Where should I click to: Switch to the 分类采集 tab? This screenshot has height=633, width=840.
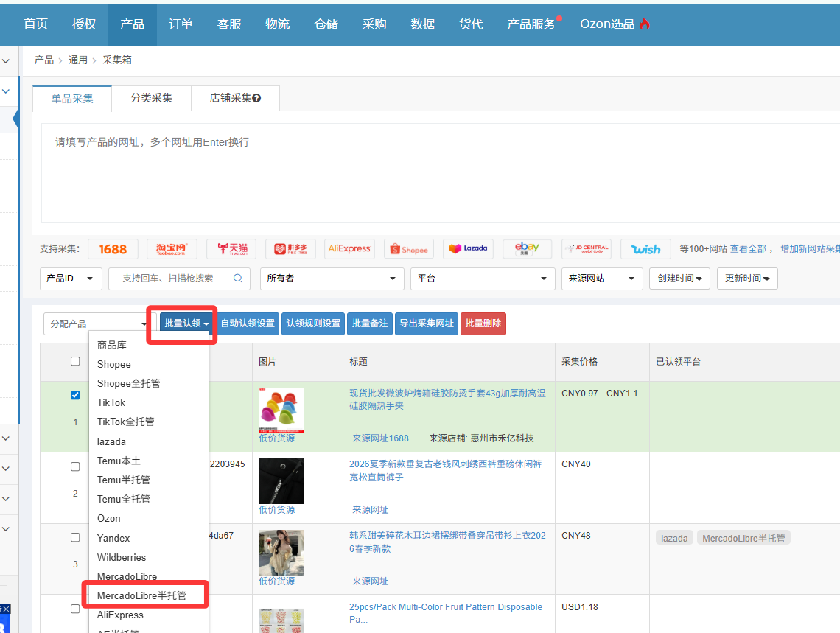(x=151, y=98)
